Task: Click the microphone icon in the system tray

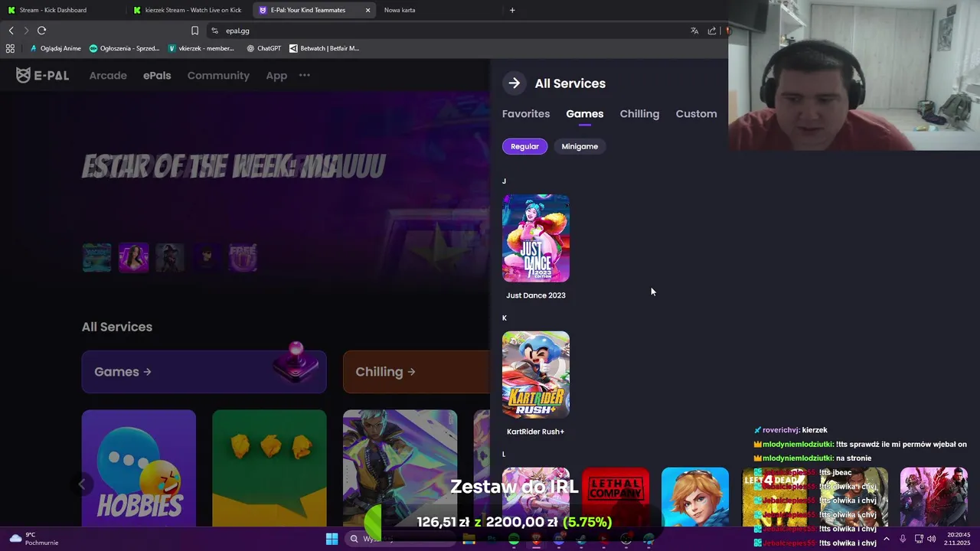Action: [903, 539]
